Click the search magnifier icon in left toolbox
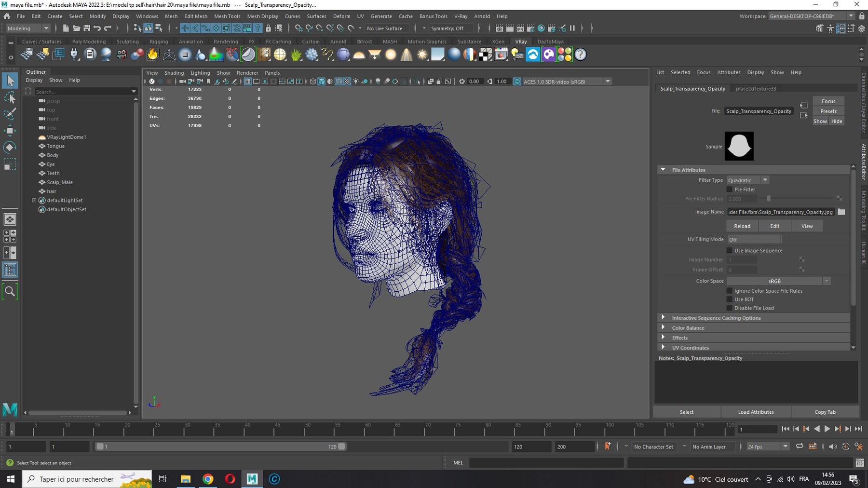 (10, 291)
